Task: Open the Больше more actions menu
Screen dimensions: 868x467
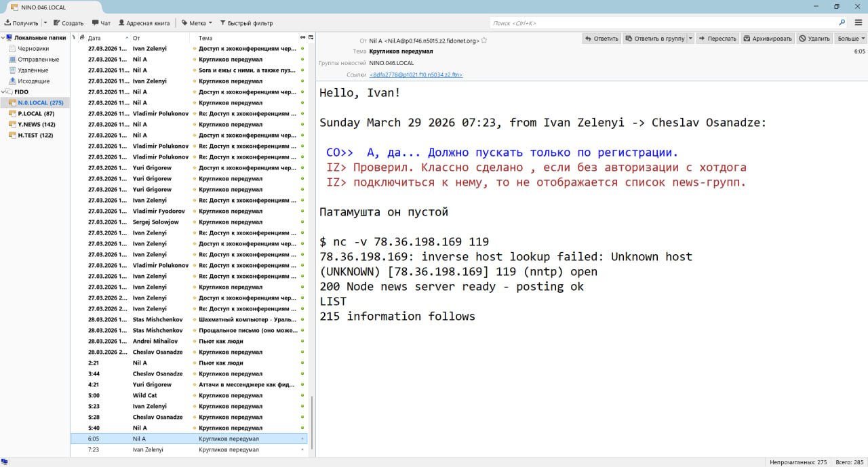Action: click(x=850, y=39)
